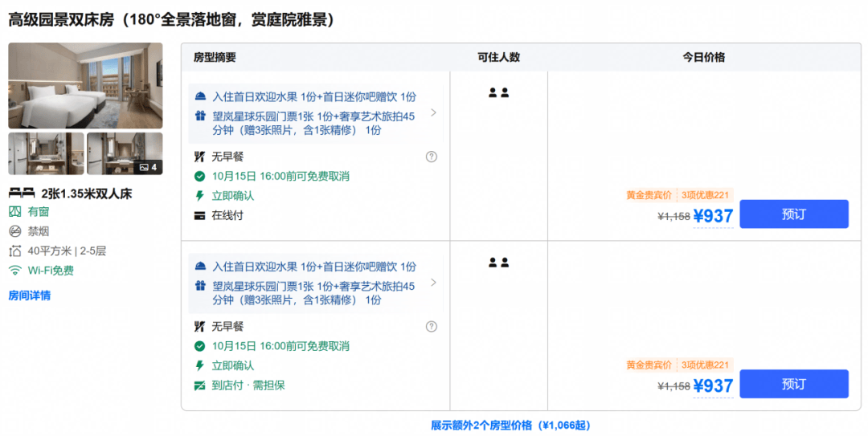
Task: Click the two-guest occupancy icon in the 到店付 offer
Action: coord(499,263)
